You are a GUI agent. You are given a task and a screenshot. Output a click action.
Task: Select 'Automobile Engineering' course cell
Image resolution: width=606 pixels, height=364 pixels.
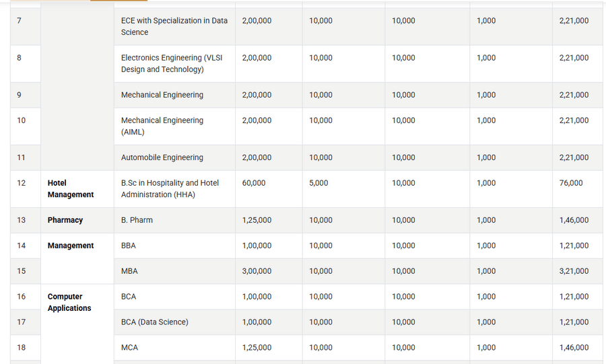pyautogui.click(x=174, y=157)
